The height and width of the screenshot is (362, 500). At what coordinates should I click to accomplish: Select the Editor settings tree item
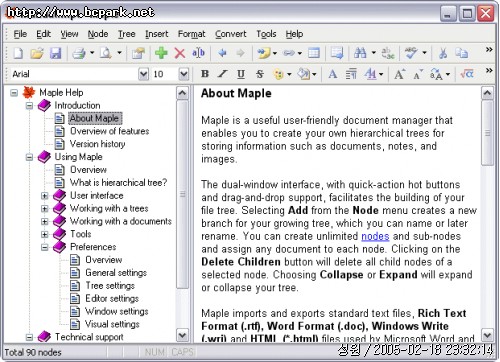pyautogui.click(x=112, y=298)
